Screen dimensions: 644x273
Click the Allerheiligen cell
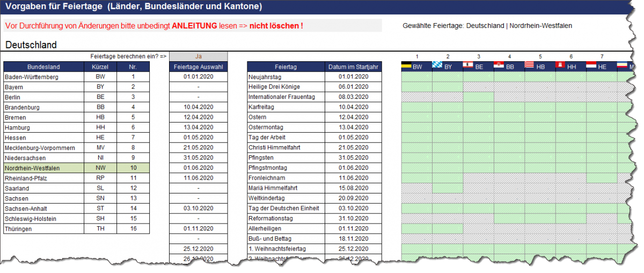pos(286,229)
